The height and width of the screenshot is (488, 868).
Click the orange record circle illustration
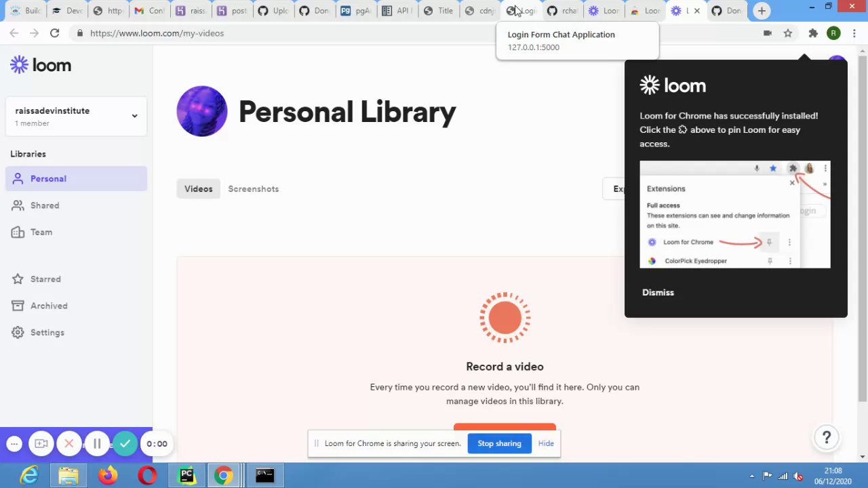(505, 317)
